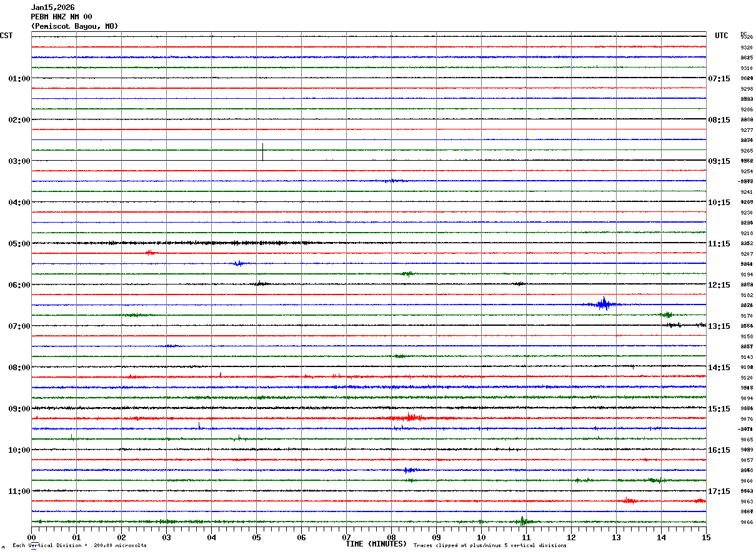Screen dimensions: 756x554
Task: Click the UTC row label "08:15"
Action: (x=719, y=120)
